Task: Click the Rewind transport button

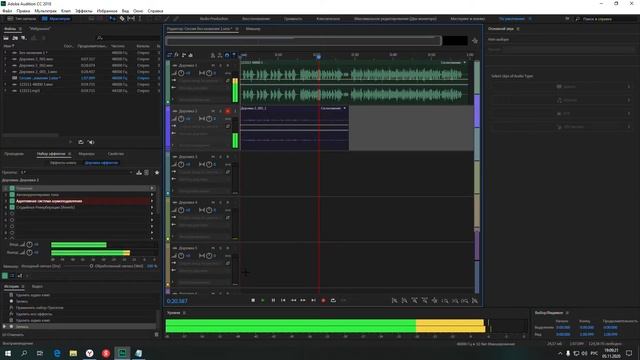Action: point(293,300)
